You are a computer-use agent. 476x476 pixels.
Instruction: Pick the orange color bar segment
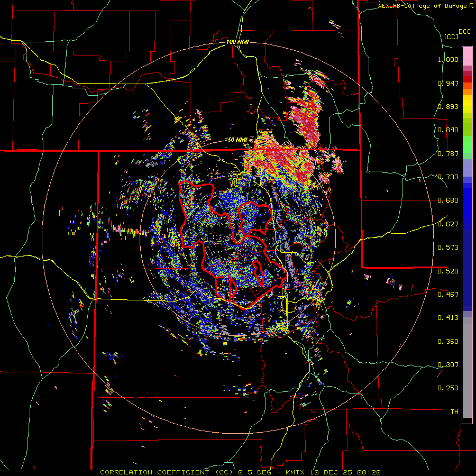467,91
